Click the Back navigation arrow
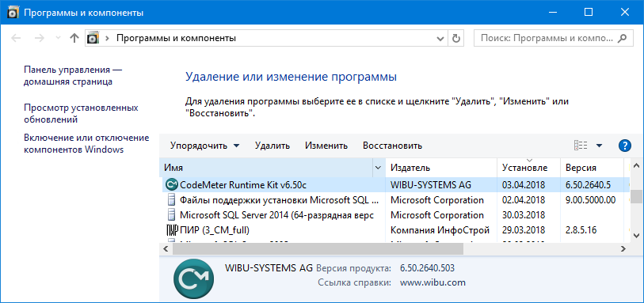The height and width of the screenshot is (303, 644). pyautogui.click(x=16, y=39)
